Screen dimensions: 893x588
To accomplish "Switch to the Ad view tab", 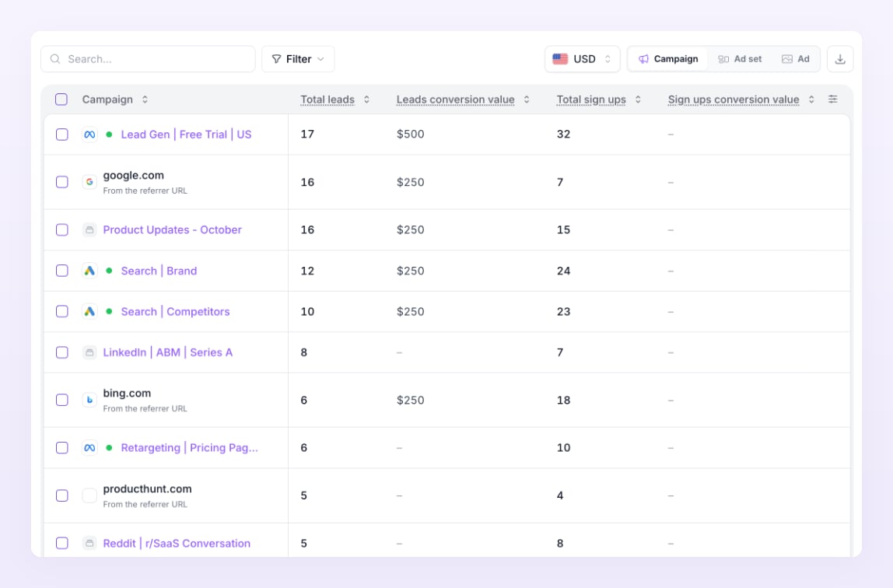I will pyautogui.click(x=796, y=59).
